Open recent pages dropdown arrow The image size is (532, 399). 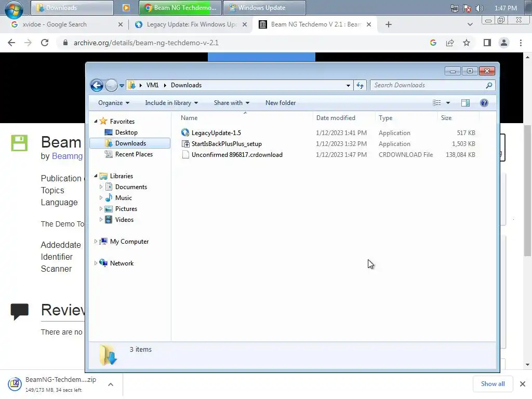pyautogui.click(x=122, y=86)
